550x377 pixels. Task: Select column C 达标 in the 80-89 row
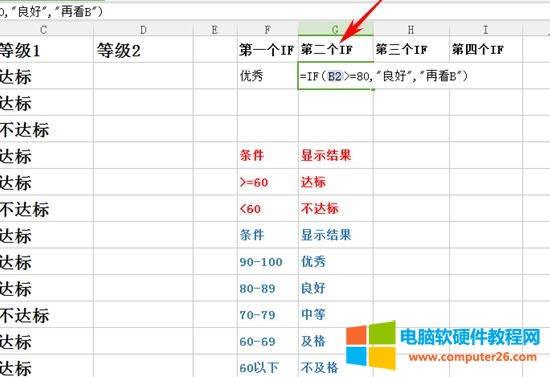click(47, 288)
